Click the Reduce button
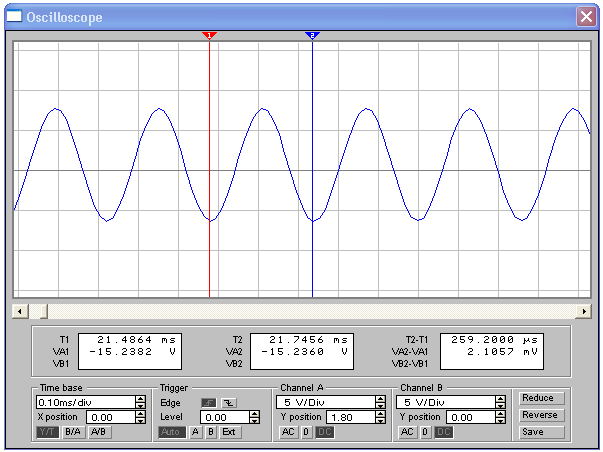 pyautogui.click(x=541, y=398)
